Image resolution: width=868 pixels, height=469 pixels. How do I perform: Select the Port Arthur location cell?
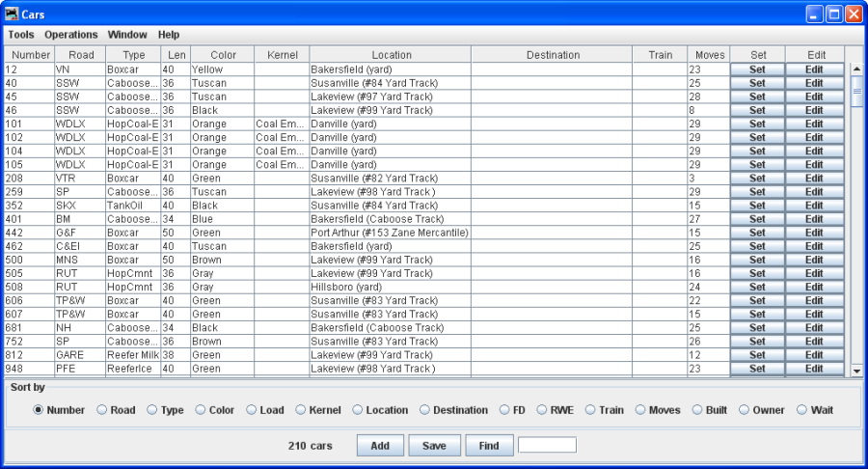pos(390,233)
